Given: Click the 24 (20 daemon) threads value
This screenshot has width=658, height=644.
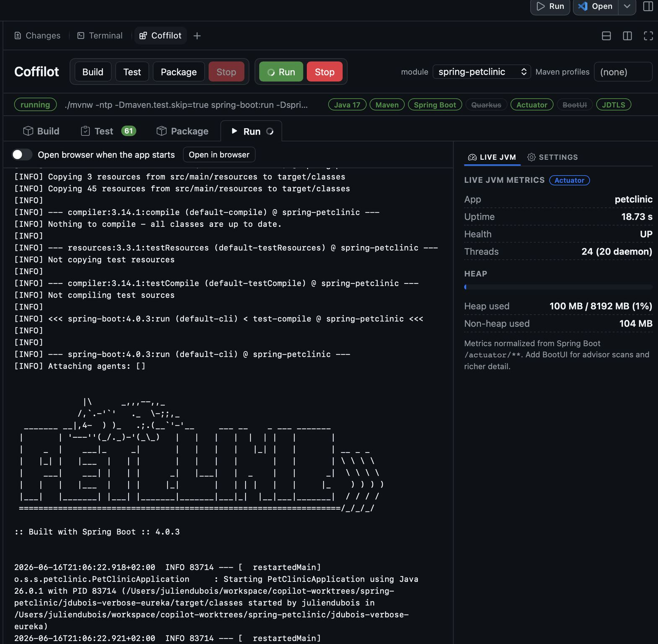Looking at the screenshot, I should (617, 252).
